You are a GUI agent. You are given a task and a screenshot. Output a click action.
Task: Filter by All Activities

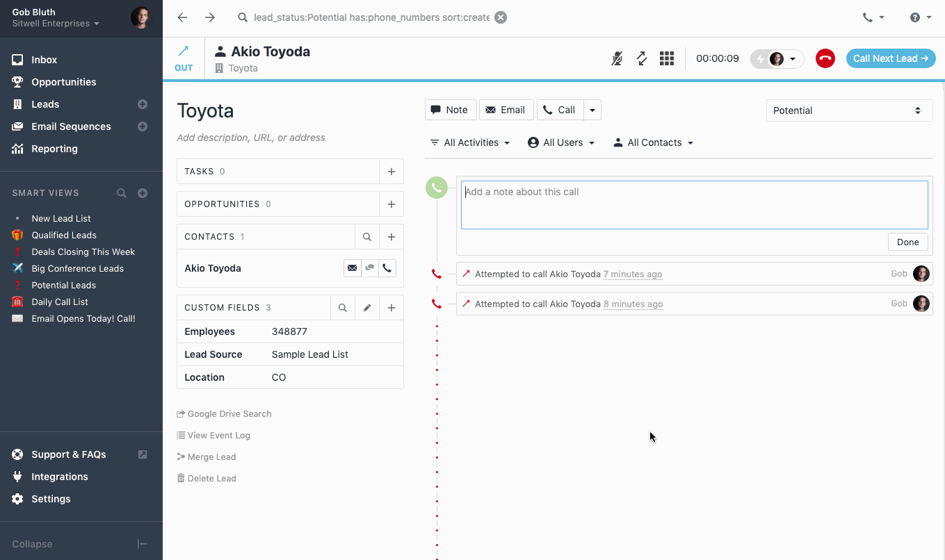point(470,142)
